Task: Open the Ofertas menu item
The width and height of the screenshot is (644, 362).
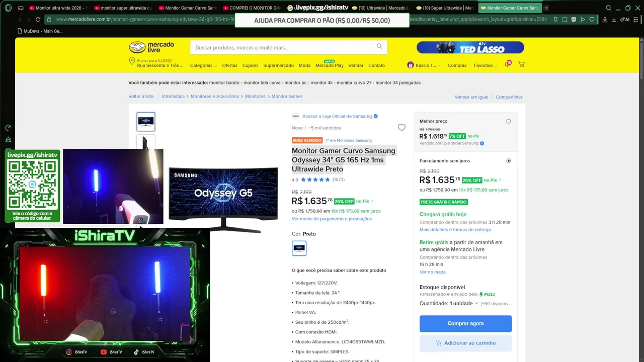Action: click(x=229, y=65)
